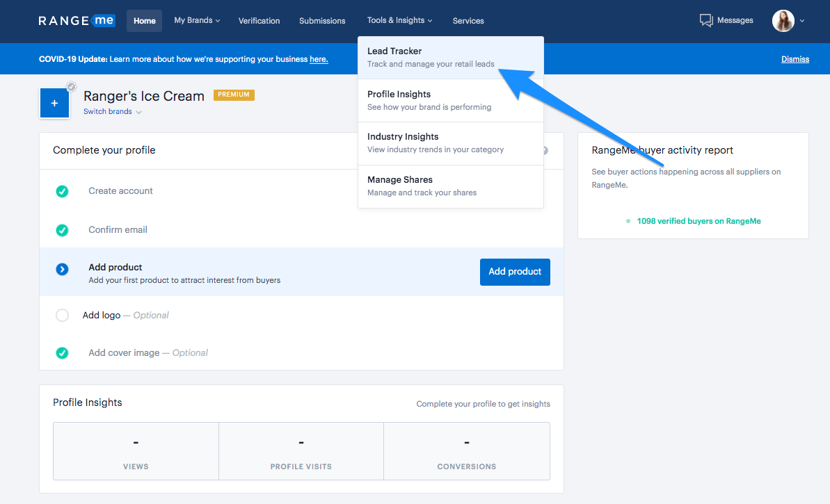830x504 pixels.
Task: Open the Verification page
Action: [x=259, y=21]
